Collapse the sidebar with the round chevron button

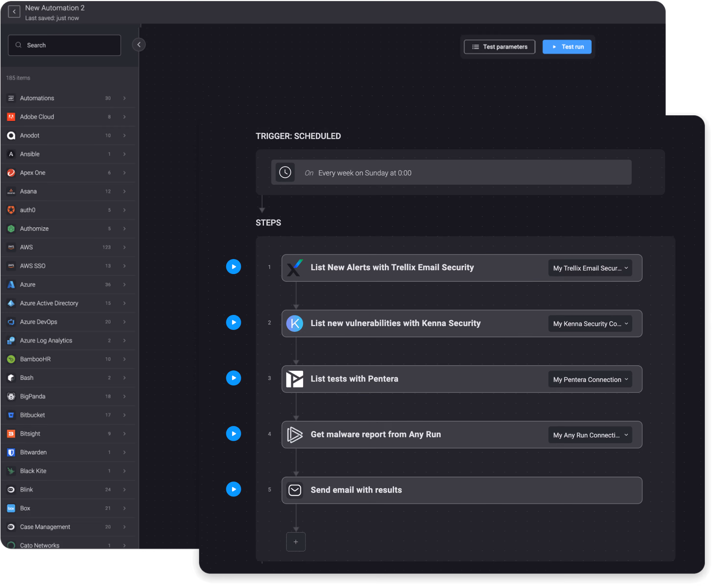tap(139, 45)
